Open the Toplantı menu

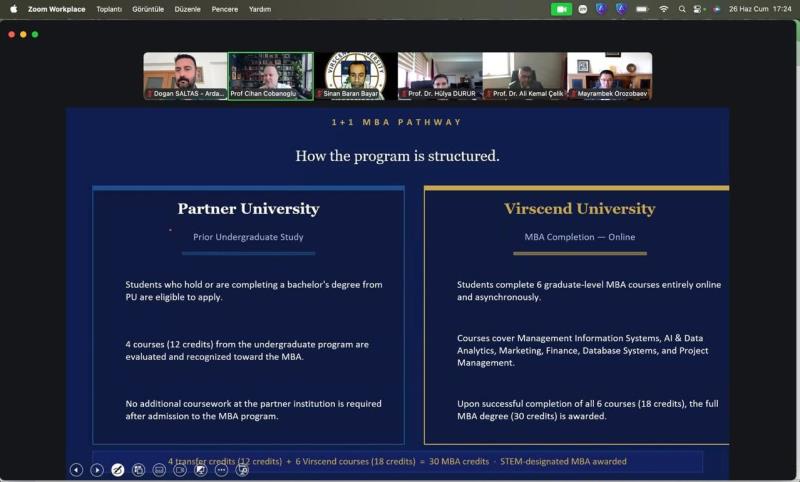109,9
